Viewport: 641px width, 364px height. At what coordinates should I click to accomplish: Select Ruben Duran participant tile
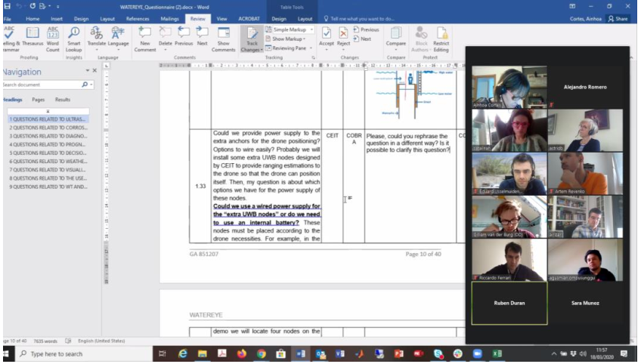[509, 303]
